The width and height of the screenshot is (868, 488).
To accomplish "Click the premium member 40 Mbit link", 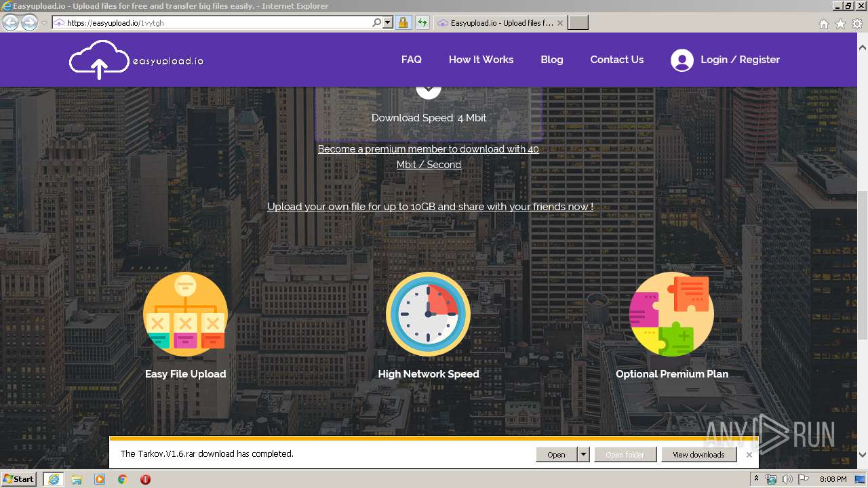I will point(429,157).
